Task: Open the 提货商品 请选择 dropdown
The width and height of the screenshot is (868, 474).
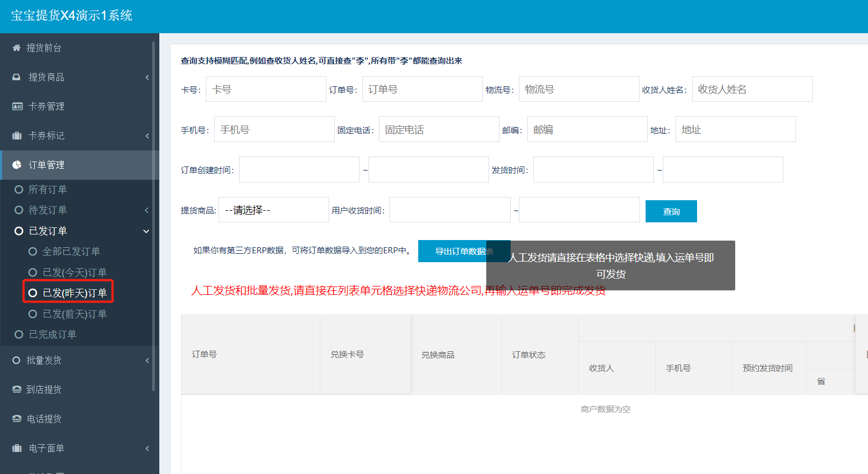Action: (x=273, y=210)
